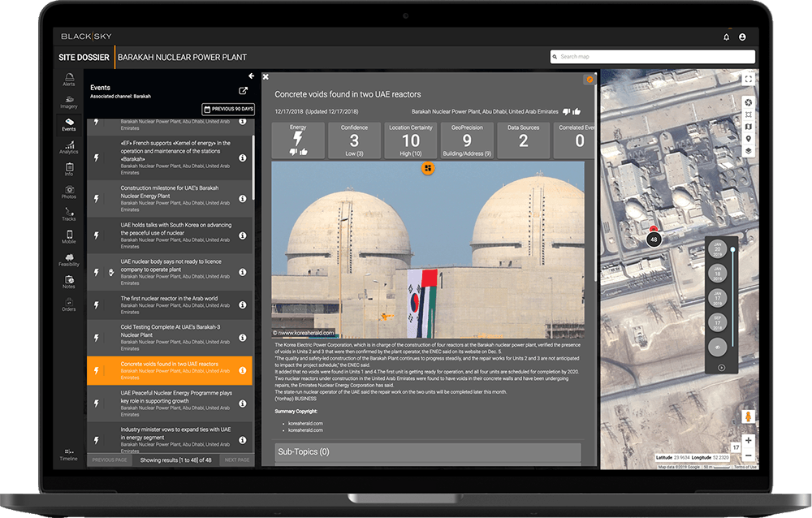Image resolution: width=812 pixels, height=518 pixels.
Task: Click the imagery timeline slider handle
Action: (732, 250)
